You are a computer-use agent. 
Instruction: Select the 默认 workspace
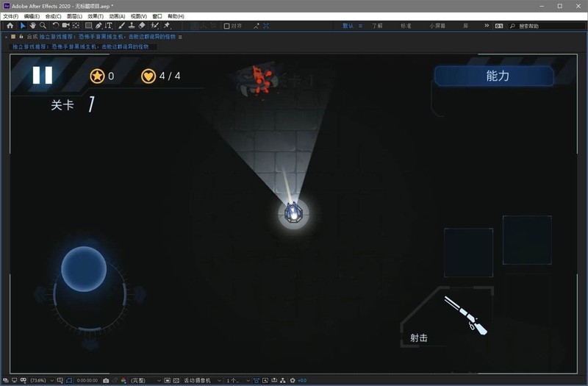pyautogui.click(x=348, y=26)
